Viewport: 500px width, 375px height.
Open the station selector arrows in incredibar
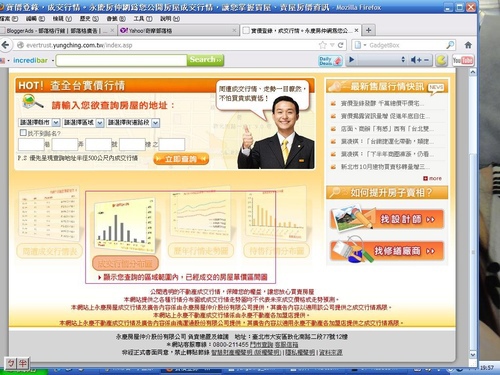coord(403,60)
